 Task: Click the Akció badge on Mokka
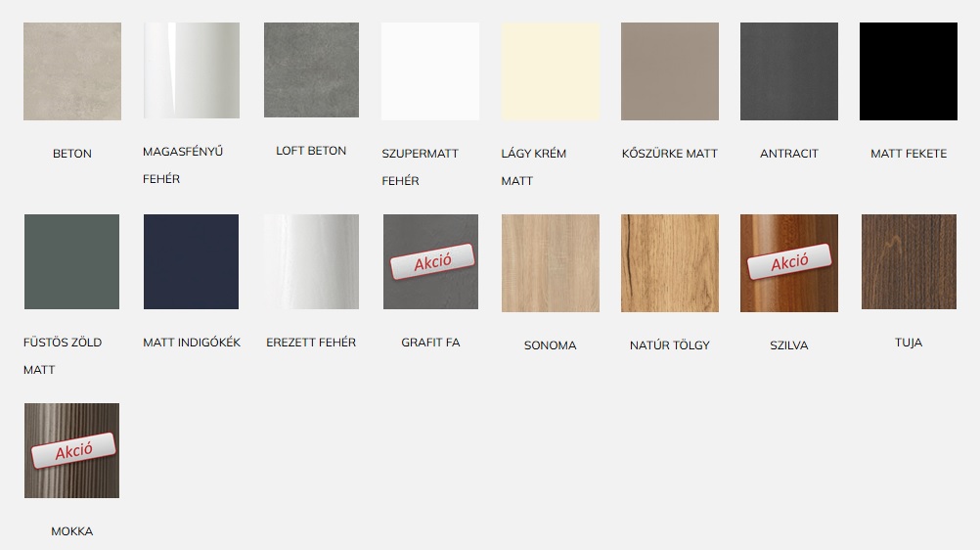click(73, 450)
